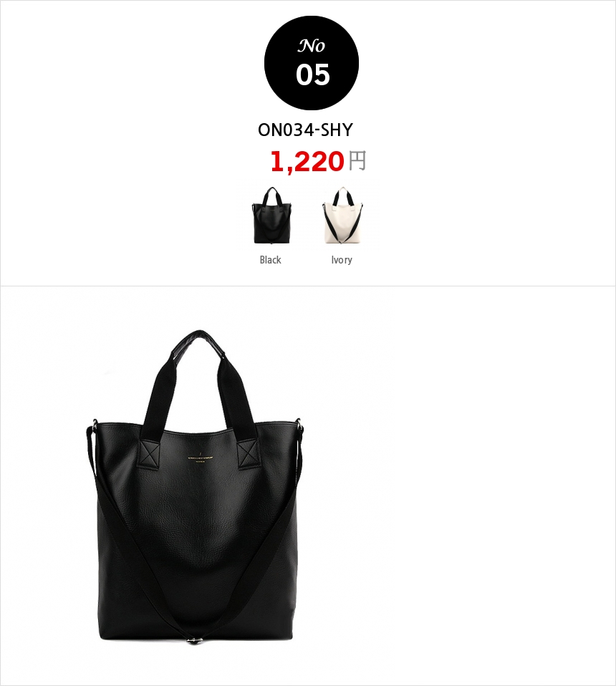Choose the Ivory bag color thumbnail
The height and width of the screenshot is (686, 616).
pyautogui.click(x=342, y=216)
